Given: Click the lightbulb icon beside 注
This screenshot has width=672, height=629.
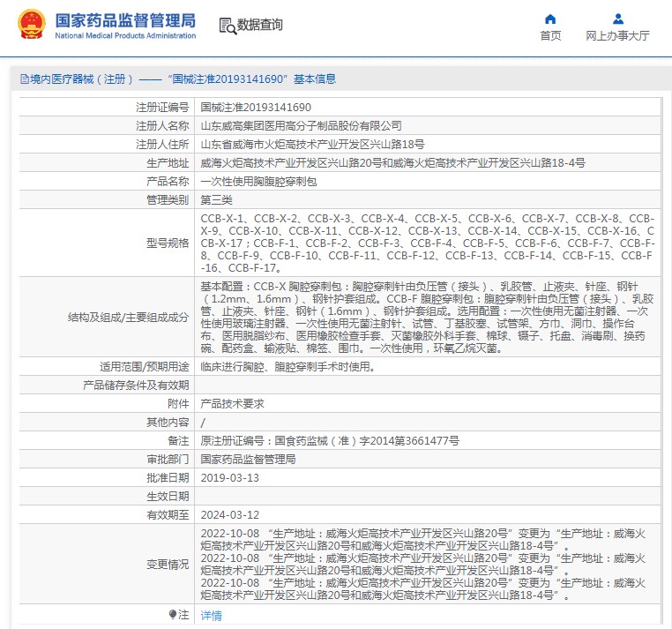Looking at the screenshot, I should point(172,614).
